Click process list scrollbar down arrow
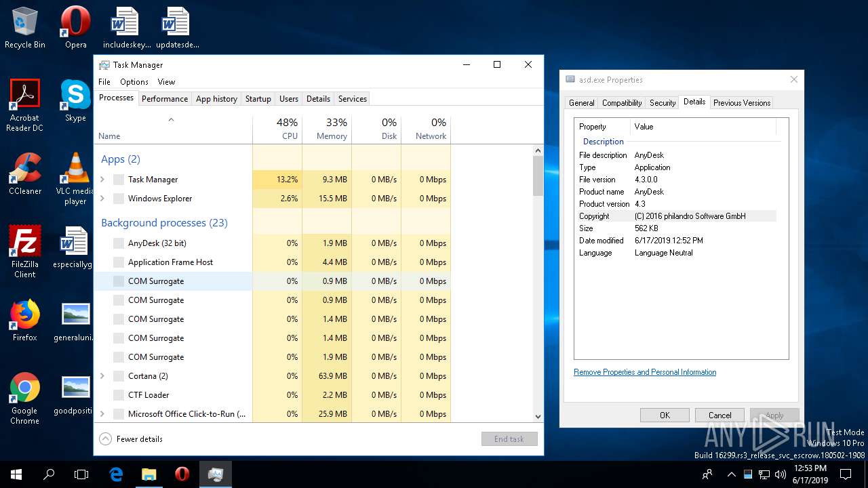The height and width of the screenshot is (488, 868). tap(538, 417)
